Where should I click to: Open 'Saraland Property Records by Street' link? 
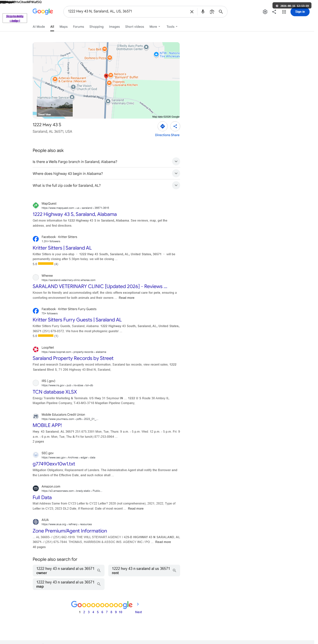click(x=73, y=358)
